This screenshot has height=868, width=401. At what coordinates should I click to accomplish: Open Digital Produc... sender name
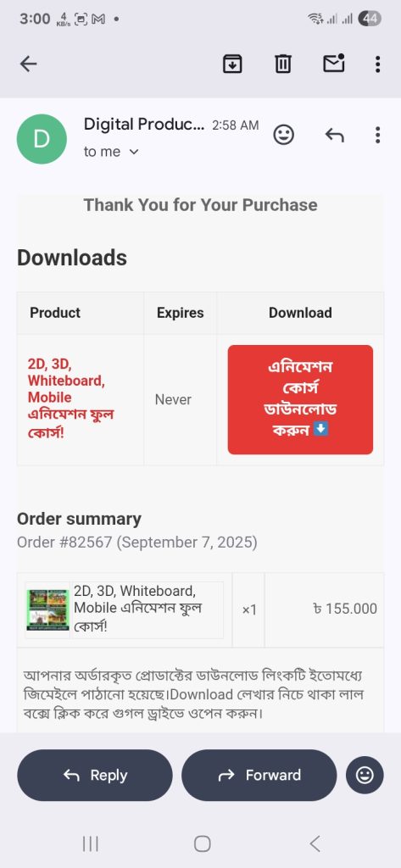point(144,125)
